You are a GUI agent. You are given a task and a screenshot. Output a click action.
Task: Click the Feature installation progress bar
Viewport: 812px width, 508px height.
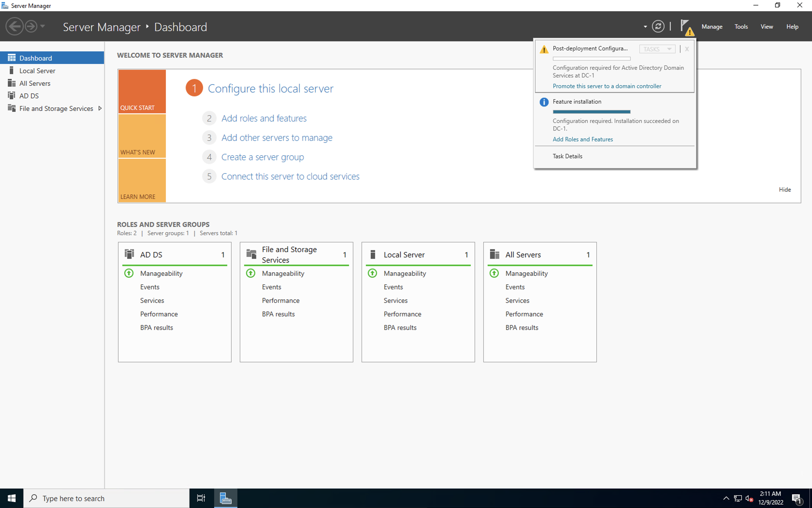[592, 112]
